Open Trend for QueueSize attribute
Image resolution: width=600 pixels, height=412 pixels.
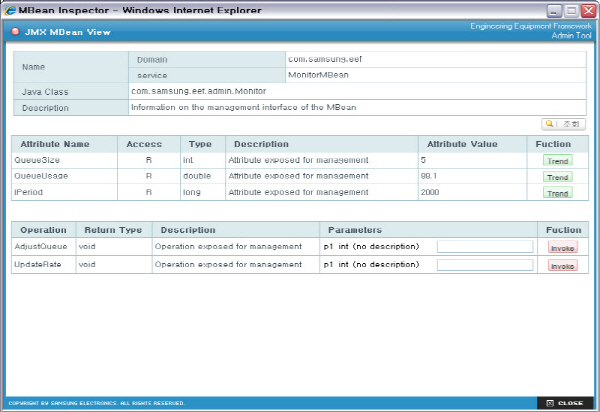pyautogui.click(x=557, y=160)
